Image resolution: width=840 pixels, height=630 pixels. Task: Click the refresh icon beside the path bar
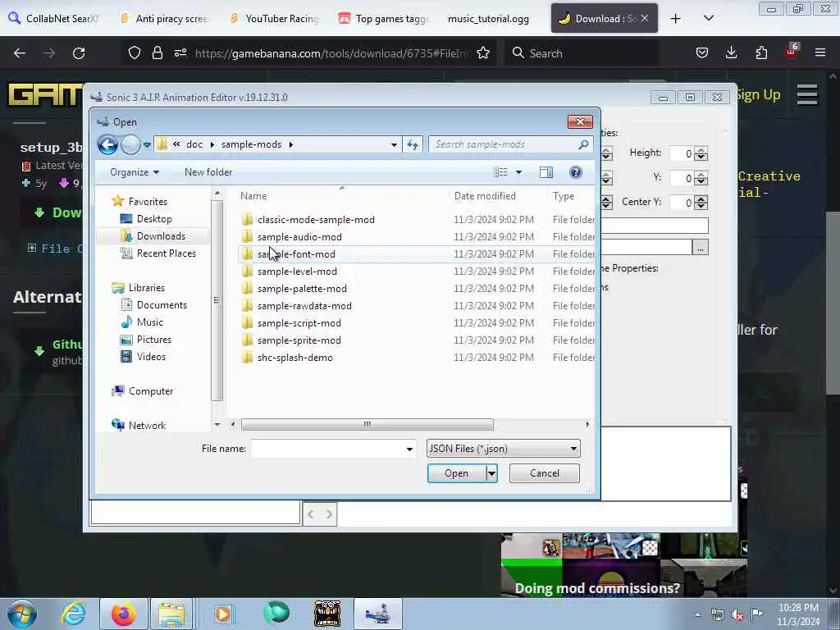pos(413,144)
